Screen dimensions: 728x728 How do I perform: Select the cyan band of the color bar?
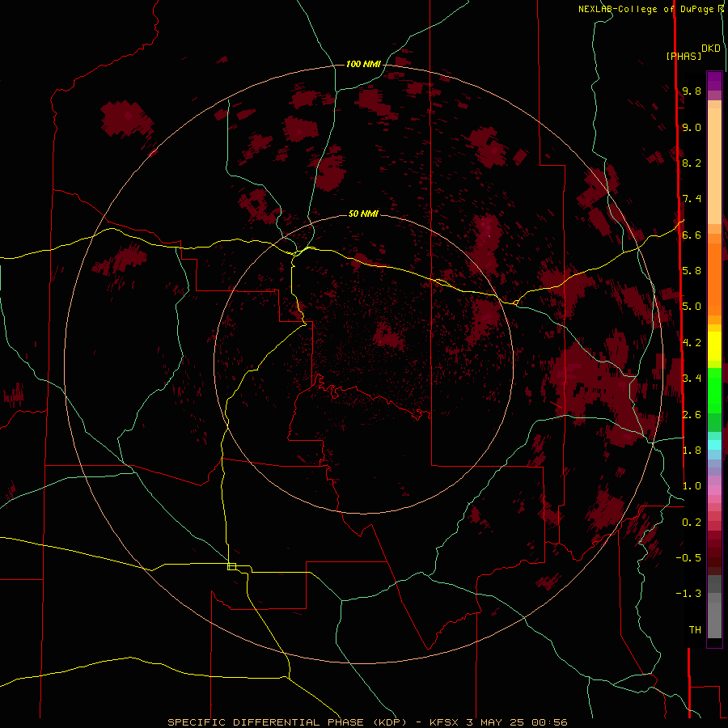pyautogui.click(x=714, y=444)
